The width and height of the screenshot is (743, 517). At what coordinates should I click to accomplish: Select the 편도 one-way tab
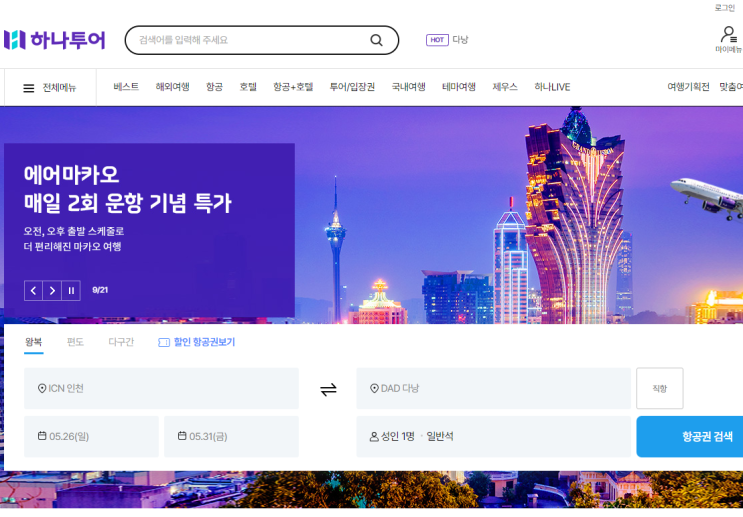(x=75, y=342)
